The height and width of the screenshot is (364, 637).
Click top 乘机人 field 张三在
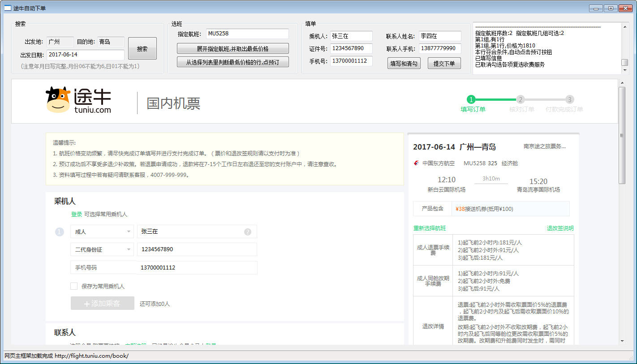coord(352,36)
